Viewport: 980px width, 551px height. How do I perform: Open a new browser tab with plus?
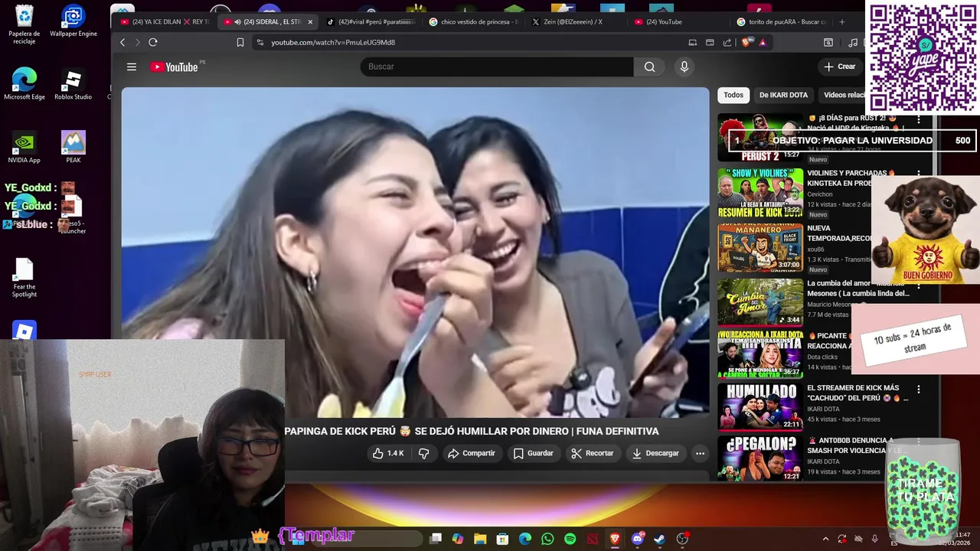[842, 21]
